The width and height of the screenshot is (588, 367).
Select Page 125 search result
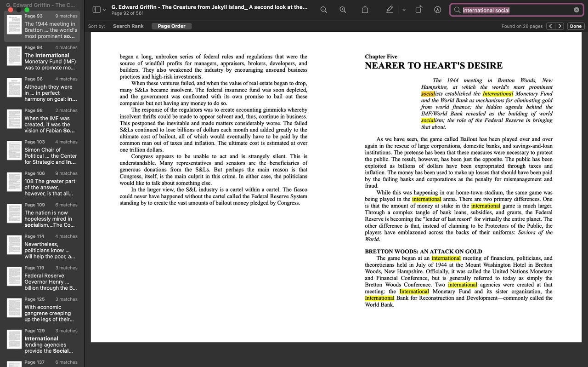click(42, 310)
